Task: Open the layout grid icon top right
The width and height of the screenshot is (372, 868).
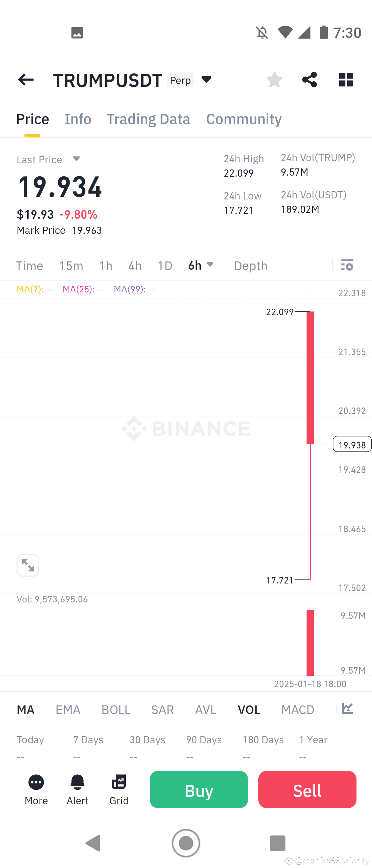Action: [346, 80]
